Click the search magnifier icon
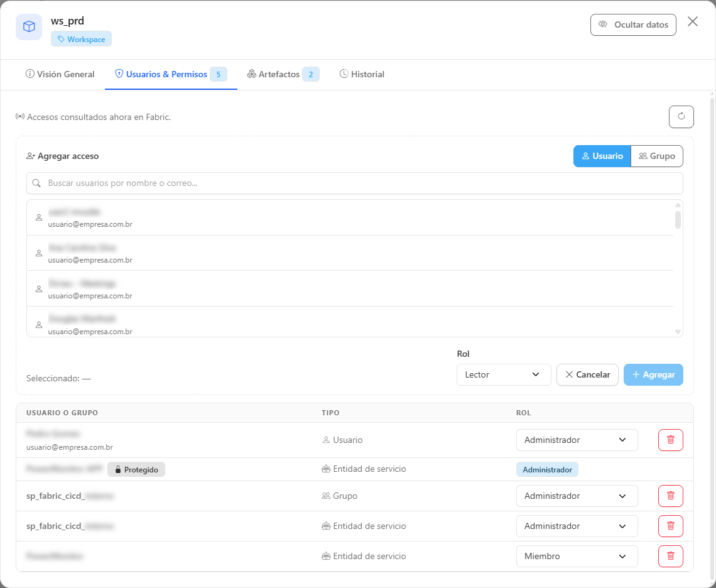This screenshot has width=716, height=588. point(36,183)
